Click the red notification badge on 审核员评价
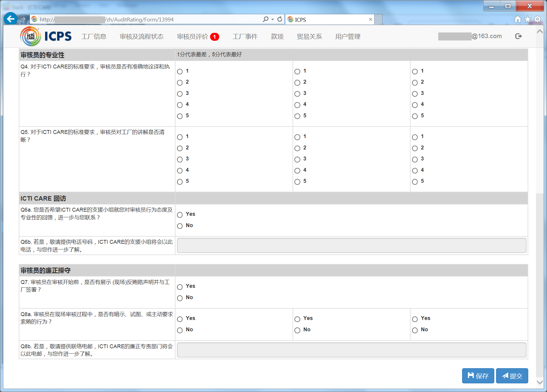Viewport: 547px width, 392px height. coord(215,37)
